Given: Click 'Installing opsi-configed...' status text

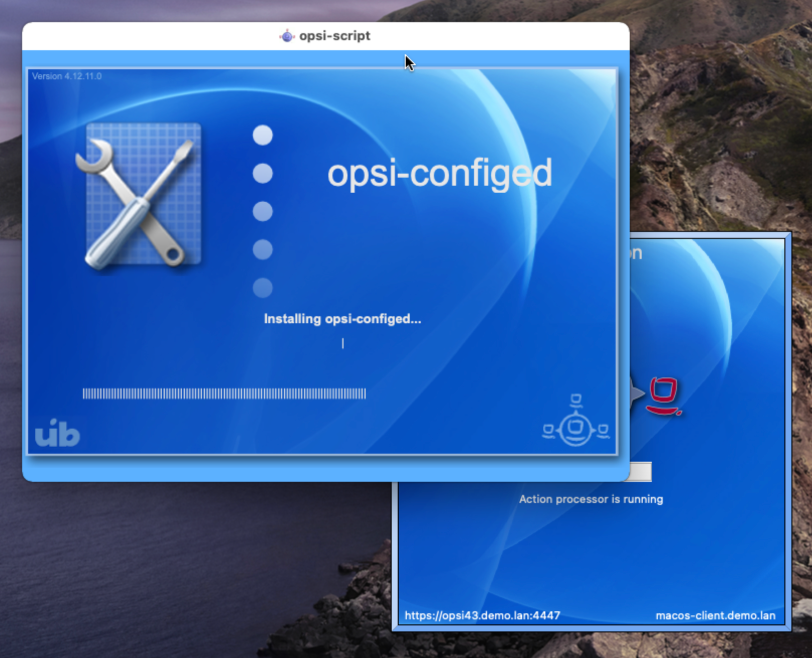Looking at the screenshot, I should tap(342, 319).
